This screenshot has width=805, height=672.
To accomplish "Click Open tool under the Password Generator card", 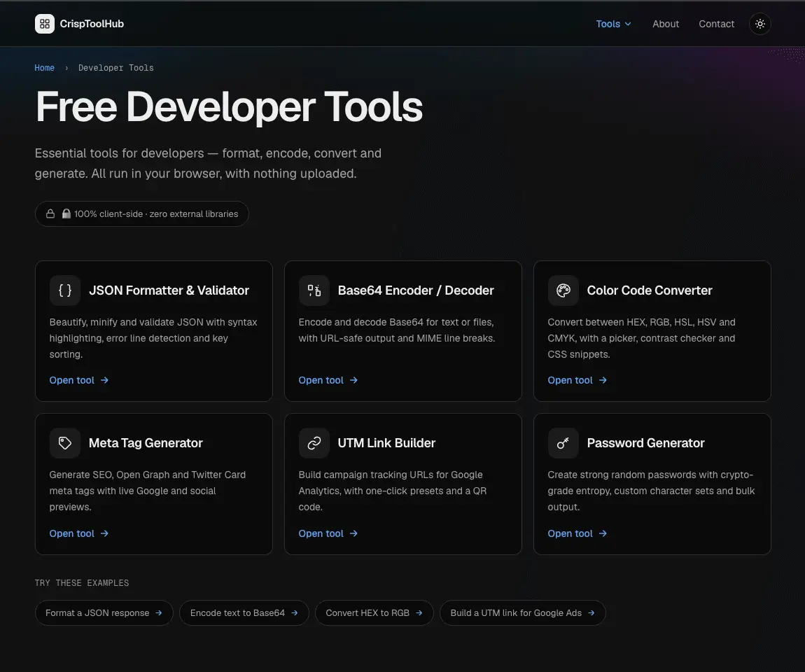I will [577, 533].
